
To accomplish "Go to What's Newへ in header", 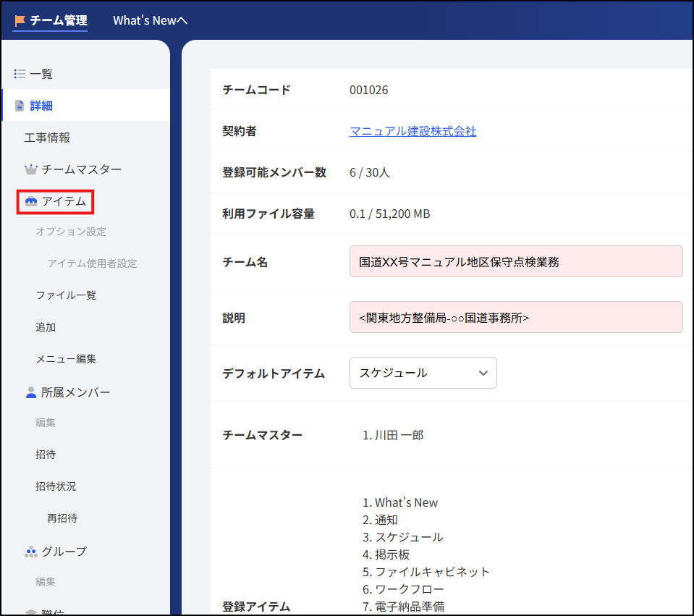I will point(150,20).
